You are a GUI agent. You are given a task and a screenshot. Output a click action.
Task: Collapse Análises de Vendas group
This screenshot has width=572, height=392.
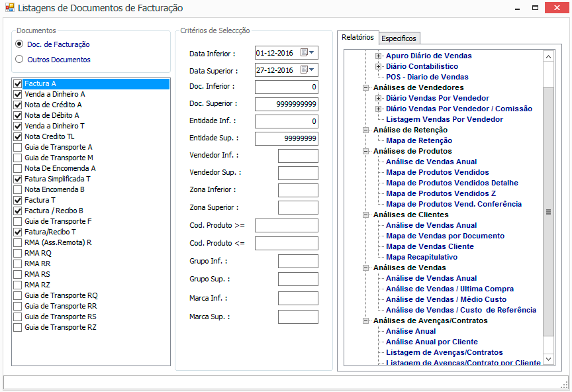tap(365, 268)
